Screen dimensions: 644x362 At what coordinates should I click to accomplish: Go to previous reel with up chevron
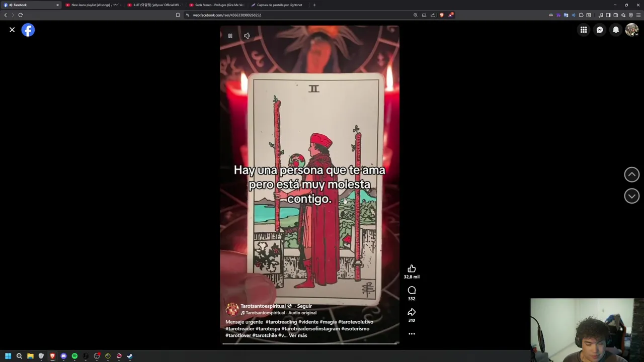pyautogui.click(x=632, y=174)
